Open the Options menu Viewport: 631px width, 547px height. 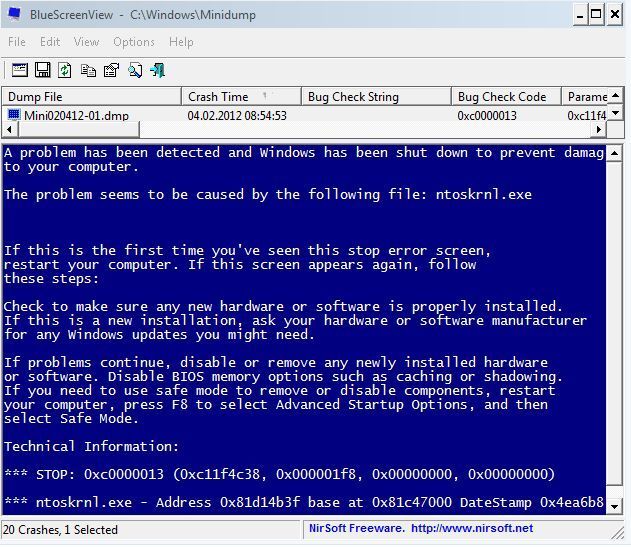click(x=133, y=42)
